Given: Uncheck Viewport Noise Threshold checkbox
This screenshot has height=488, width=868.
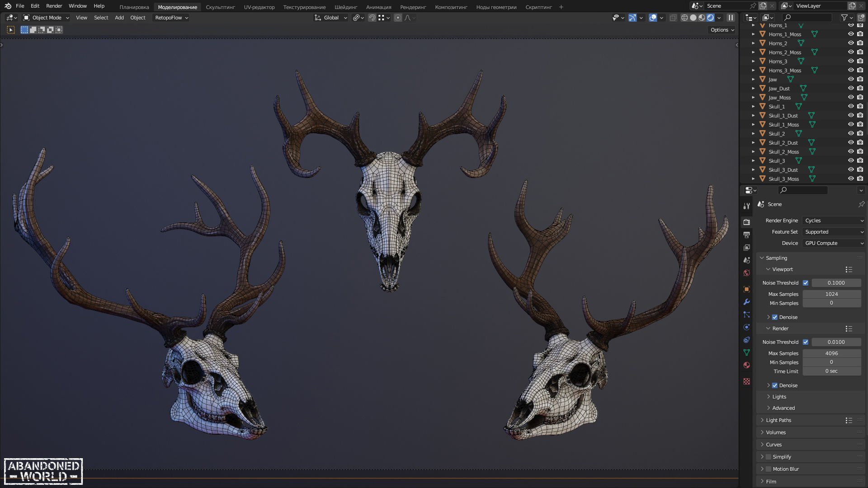Looking at the screenshot, I should coord(805,283).
